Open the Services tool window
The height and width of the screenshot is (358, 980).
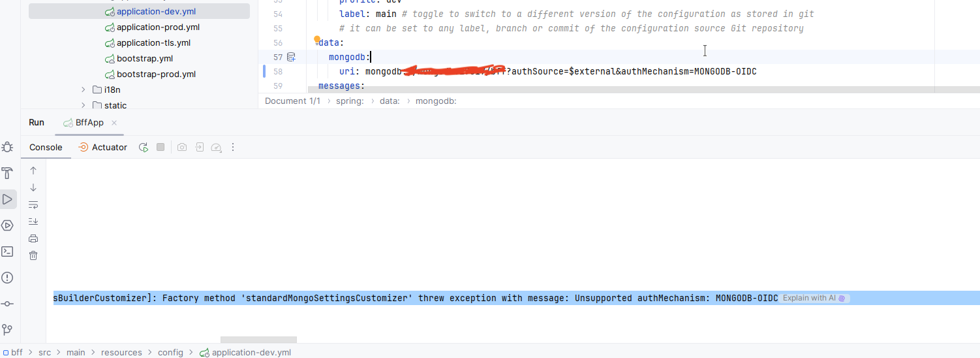pyautogui.click(x=7, y=225)
